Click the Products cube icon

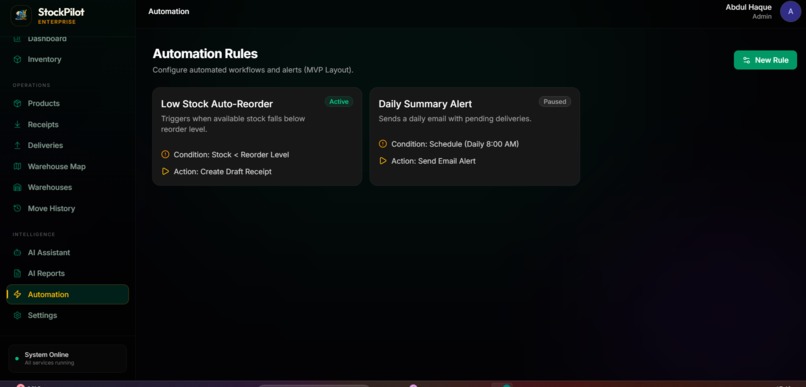[x=17, y=104]
